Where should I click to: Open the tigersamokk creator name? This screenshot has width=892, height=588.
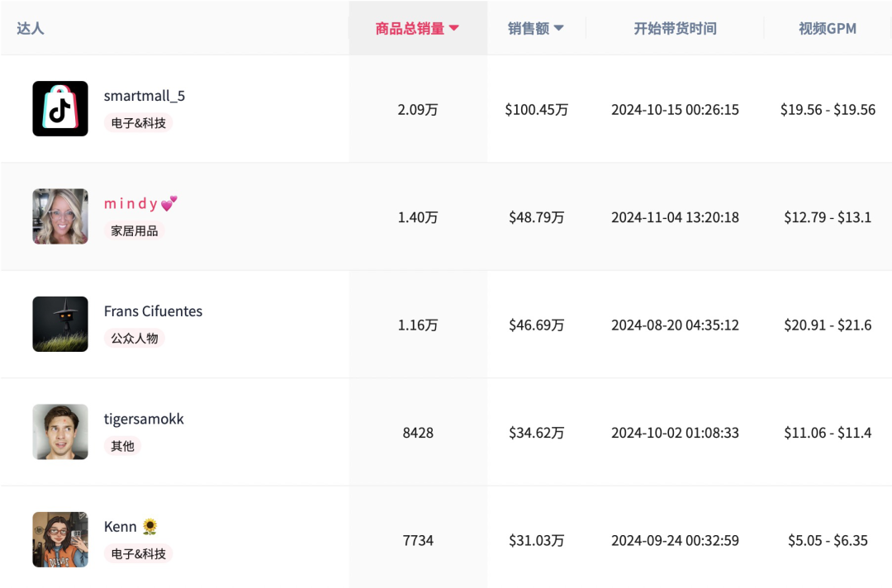pyautogui.click(x=144, y=419)
